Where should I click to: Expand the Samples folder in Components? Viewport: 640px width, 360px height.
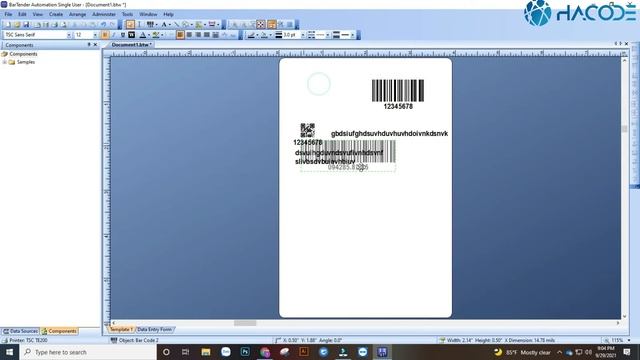4,62
